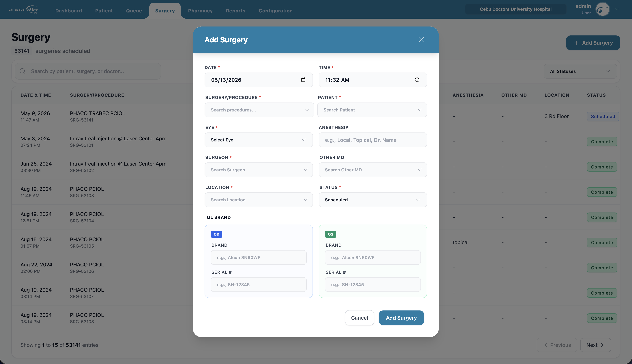Open the Status dropdown showing Scheduled
This screenshot has width=632, height=364.
tap(373, 200)
